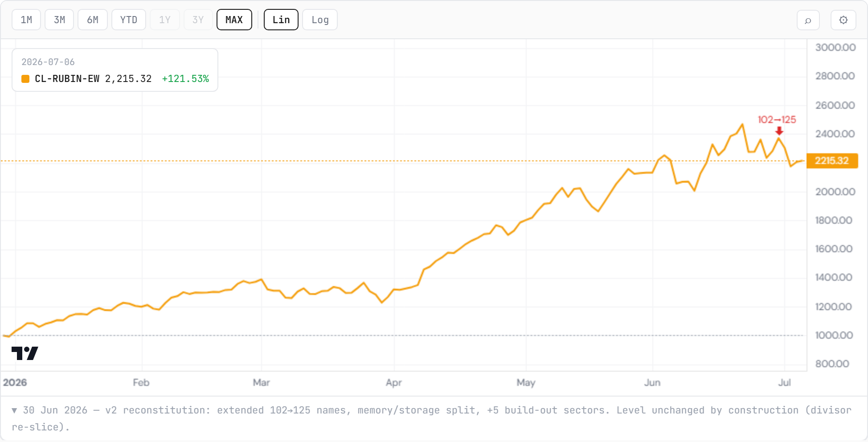Switch to Lin scale
868x442 pixels.
tap(281, 20)
